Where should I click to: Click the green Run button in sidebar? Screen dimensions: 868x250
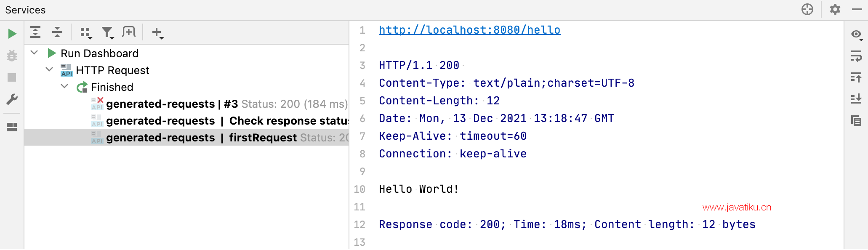pos(12,33)
